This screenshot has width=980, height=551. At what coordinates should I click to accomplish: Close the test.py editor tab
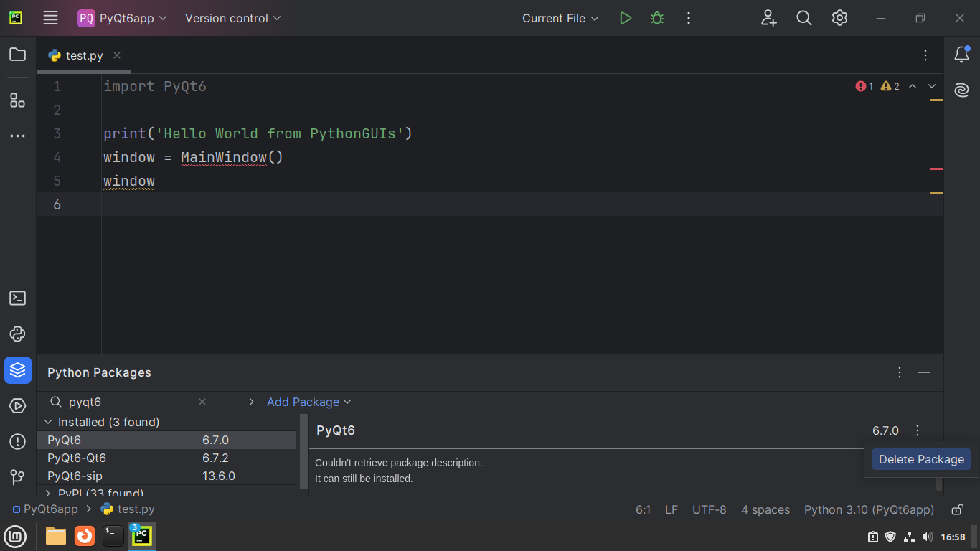click(117, 55)
